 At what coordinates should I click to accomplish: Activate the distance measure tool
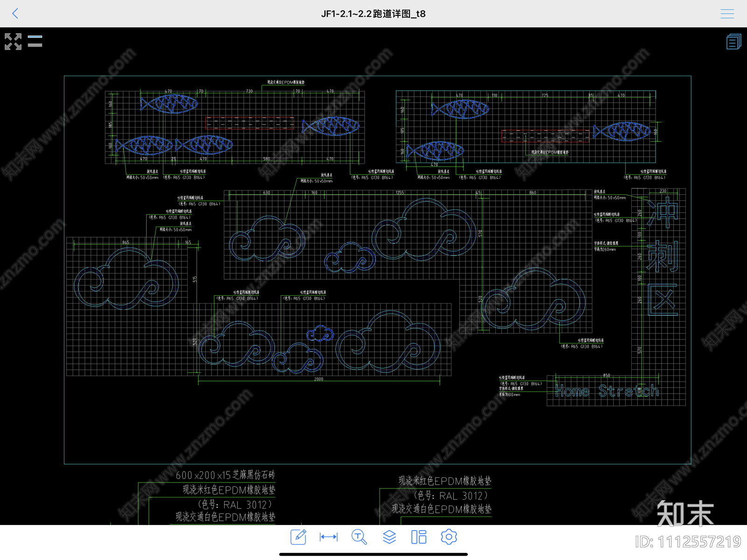tap(329, 537)
